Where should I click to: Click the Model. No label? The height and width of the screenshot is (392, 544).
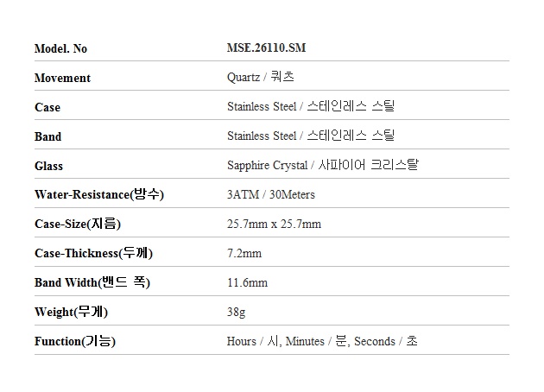click(x=60, y=48)
